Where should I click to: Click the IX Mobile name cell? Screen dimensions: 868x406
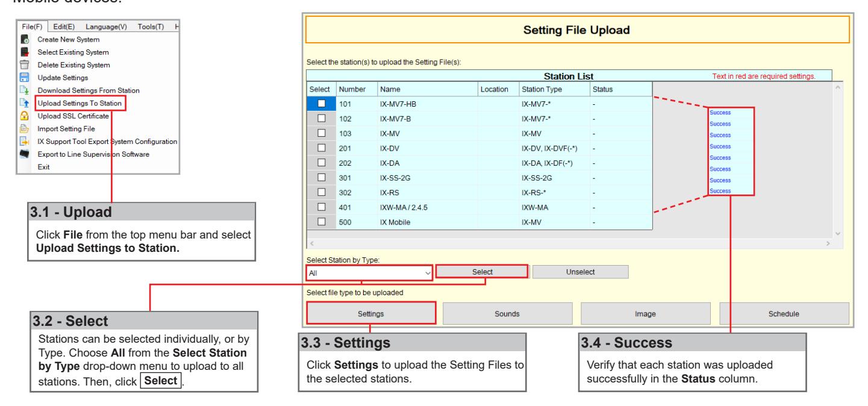(x=426, y=222)
